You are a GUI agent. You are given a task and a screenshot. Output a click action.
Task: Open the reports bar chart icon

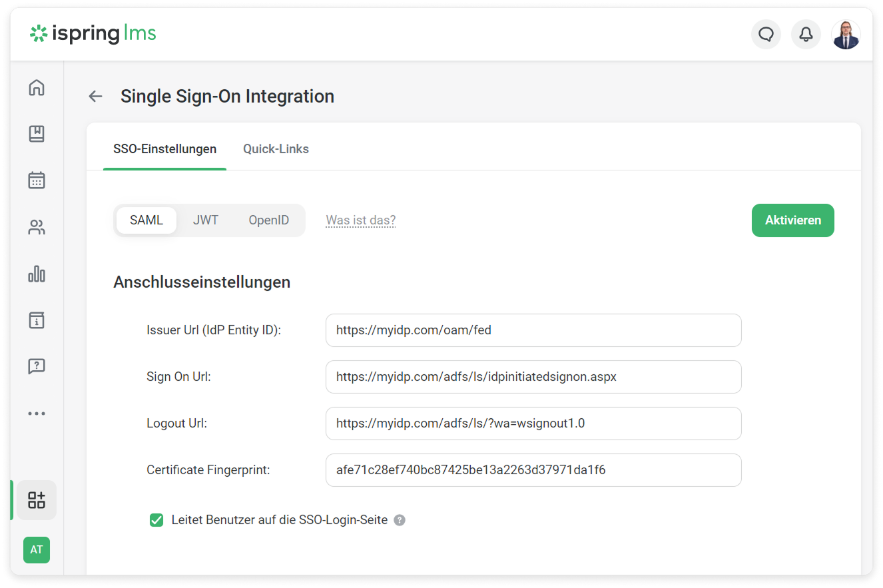(x=37, y=274)
